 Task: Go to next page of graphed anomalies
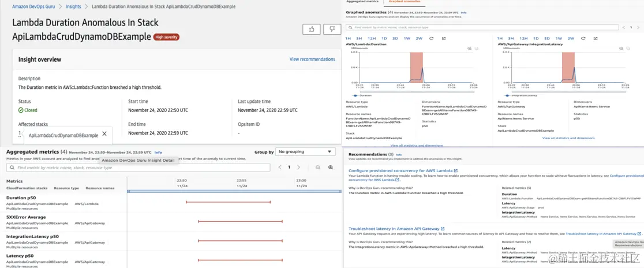click(638, 27)
